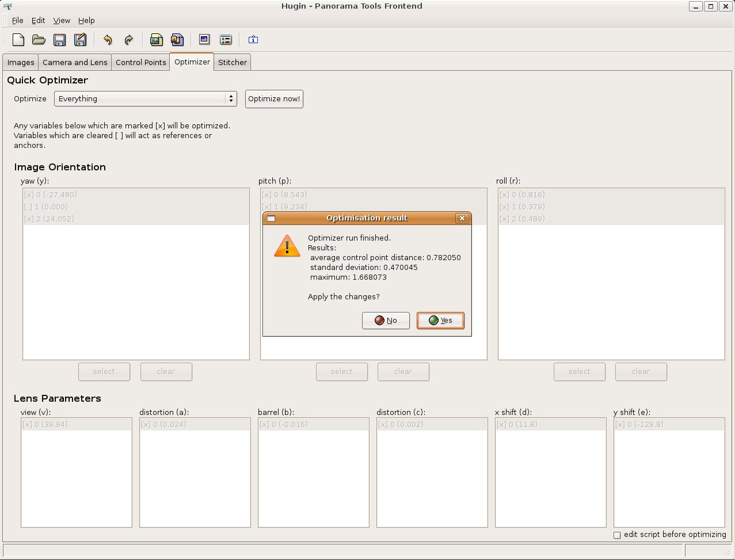
Task: Select the Optimizer tab
Action: pos(192,62)
